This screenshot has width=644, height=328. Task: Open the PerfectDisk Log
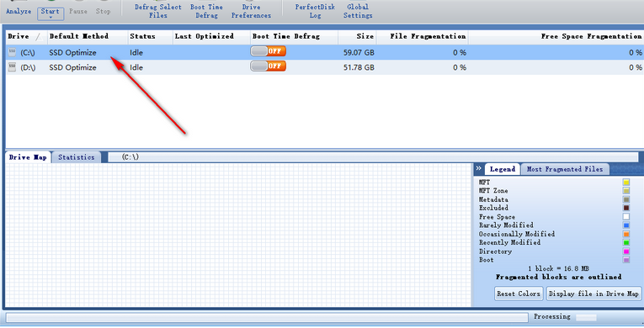pos(315,11)
